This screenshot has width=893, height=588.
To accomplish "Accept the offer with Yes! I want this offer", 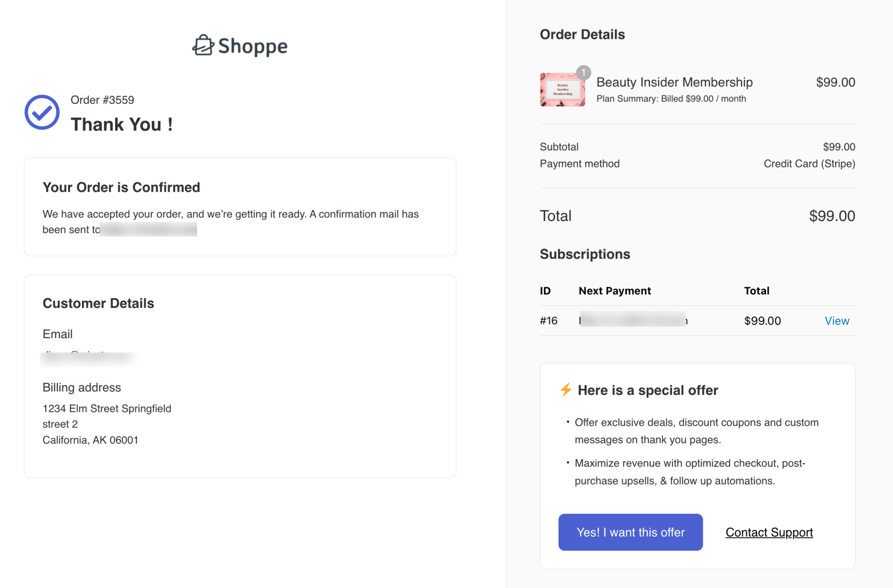I will click(630, 532).
